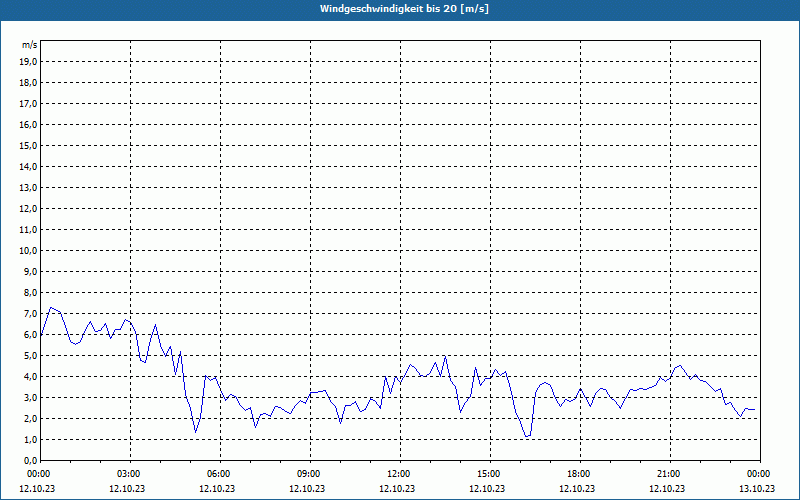This screenshot has height=500, width=800.
Task: Select the 9,0 y-axis label
Action: [31, 271]
